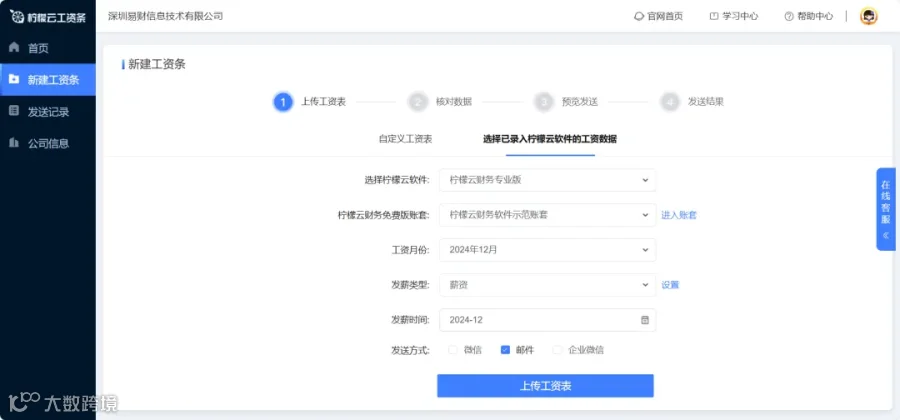Go to 首页 in sidebar
Image resolution: width=900 pixels, height=420 pixels.
coord(48,48)
